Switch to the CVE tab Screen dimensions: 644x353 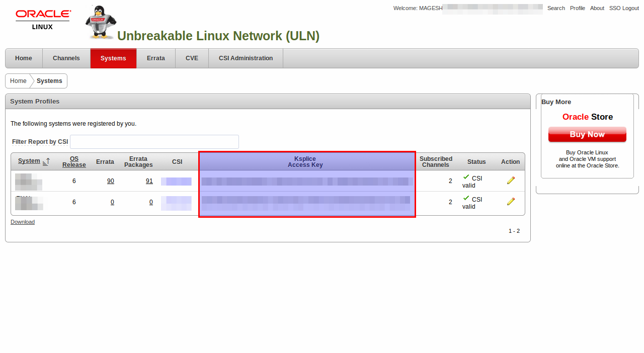pyautogui.click(x=192, y=58)
